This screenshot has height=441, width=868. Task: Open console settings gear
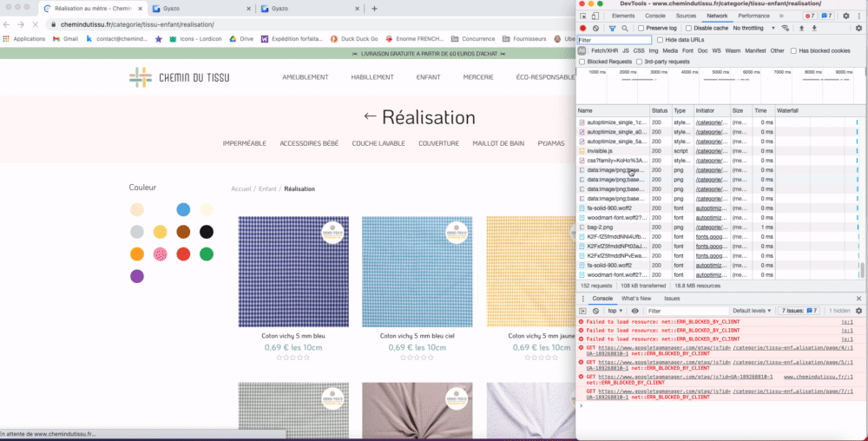pos(859,311)
